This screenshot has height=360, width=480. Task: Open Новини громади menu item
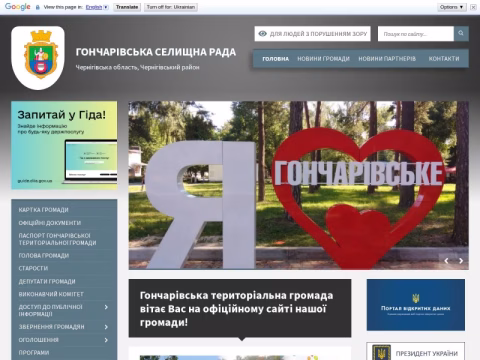(323, 59)
